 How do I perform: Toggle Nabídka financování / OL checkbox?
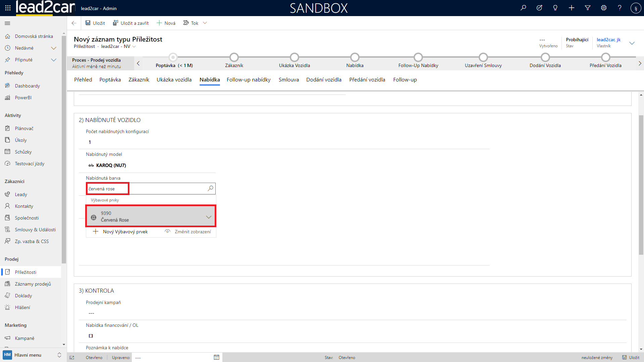click(91, 336)
